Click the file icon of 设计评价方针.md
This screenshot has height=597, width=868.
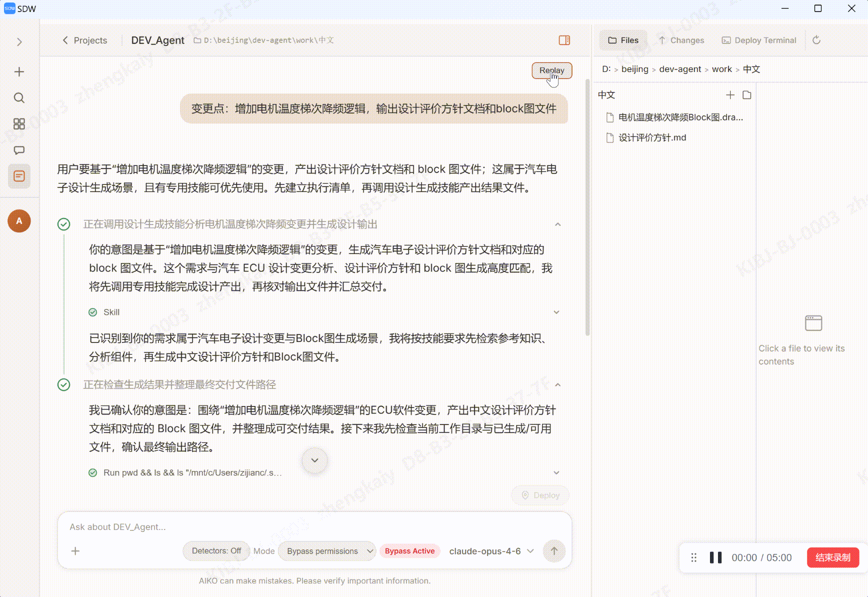point(609,138)
